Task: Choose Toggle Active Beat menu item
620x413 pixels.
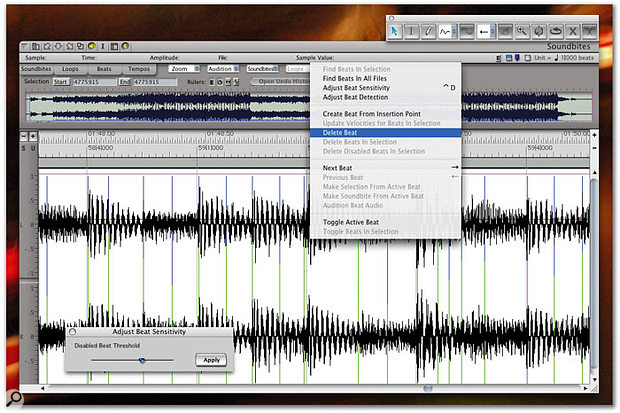Action: (x=386, y=222)
